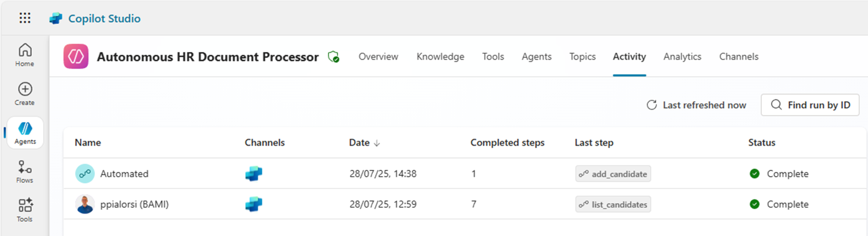Go to Home in the sidebar

tap(24, 55)
